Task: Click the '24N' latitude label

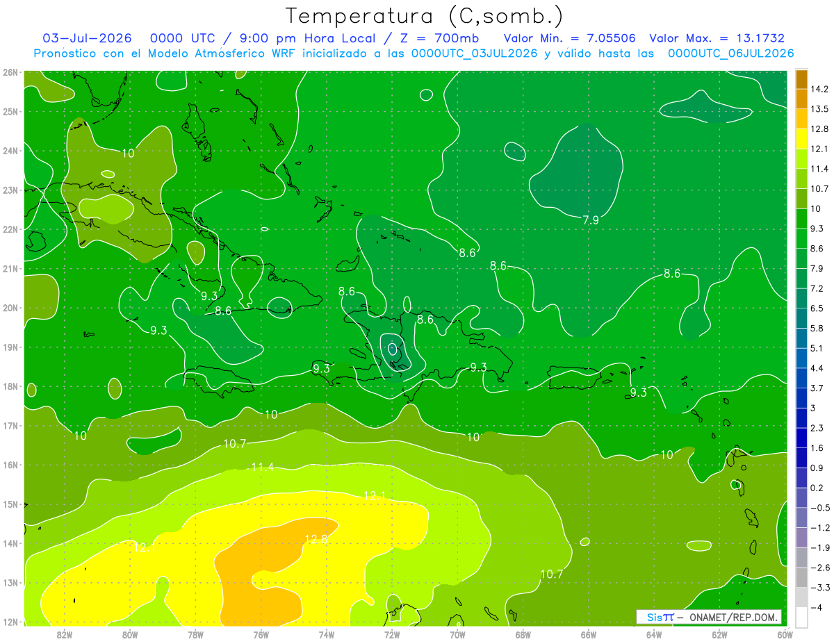Action: click(10, 151)
